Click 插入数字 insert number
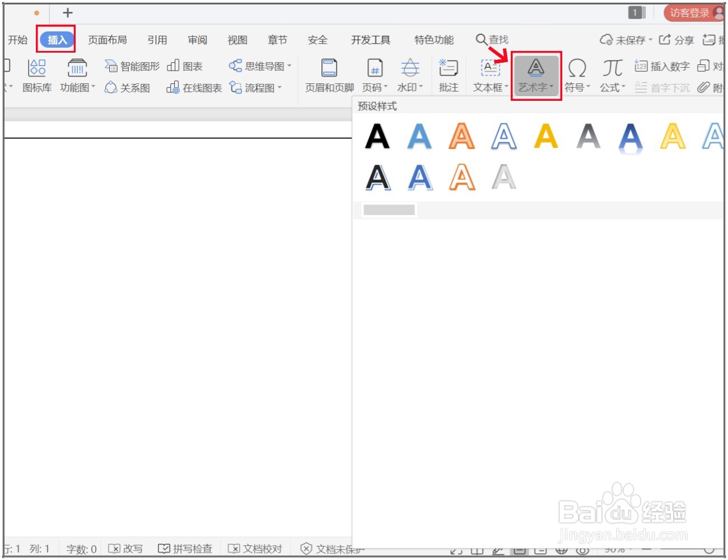 pos(662,66)
